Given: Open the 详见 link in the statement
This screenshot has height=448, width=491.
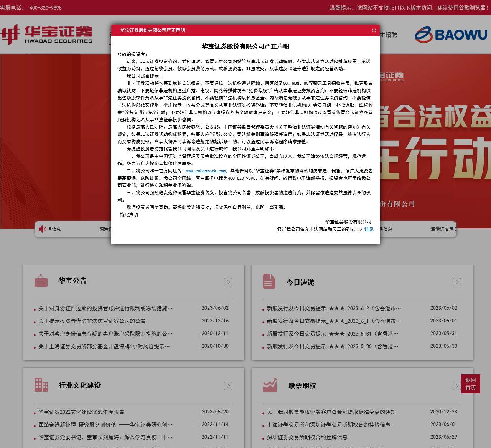Looking at the screenshot, I should [x=369, y=229].
